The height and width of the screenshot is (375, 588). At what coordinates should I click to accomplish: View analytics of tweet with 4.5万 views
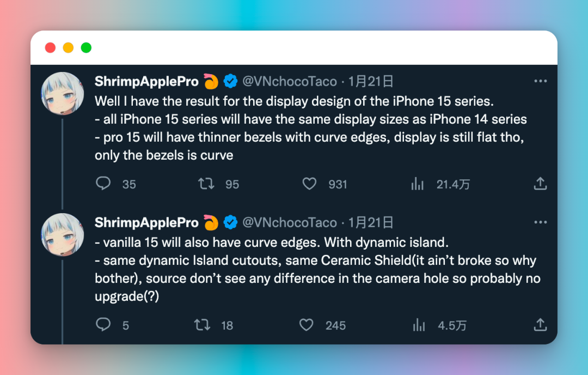point(419,325)
